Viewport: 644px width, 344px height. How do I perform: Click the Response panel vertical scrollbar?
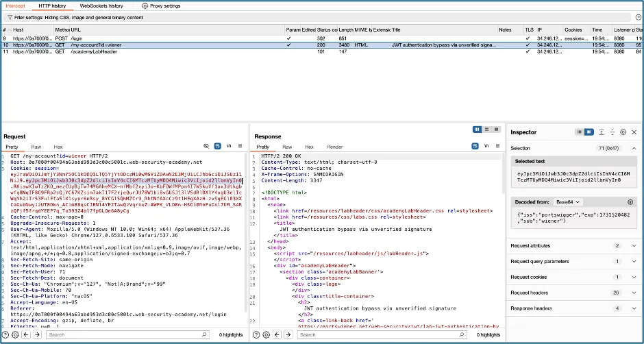tap(504, 173)
